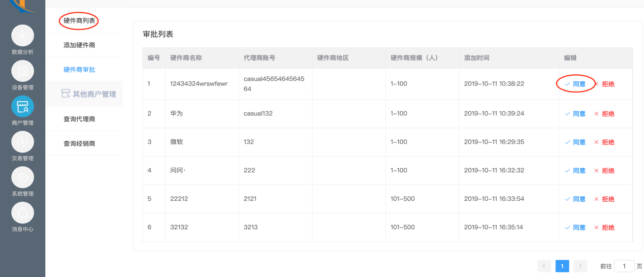Open 消息中心 notification bell icon

[23, 213]
